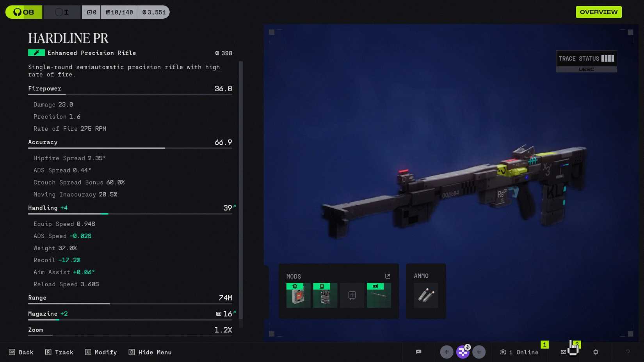Click the purple player avatar icon
This screenshot has width=644, height=362.
pyautogui.click(x=463, y=352)
